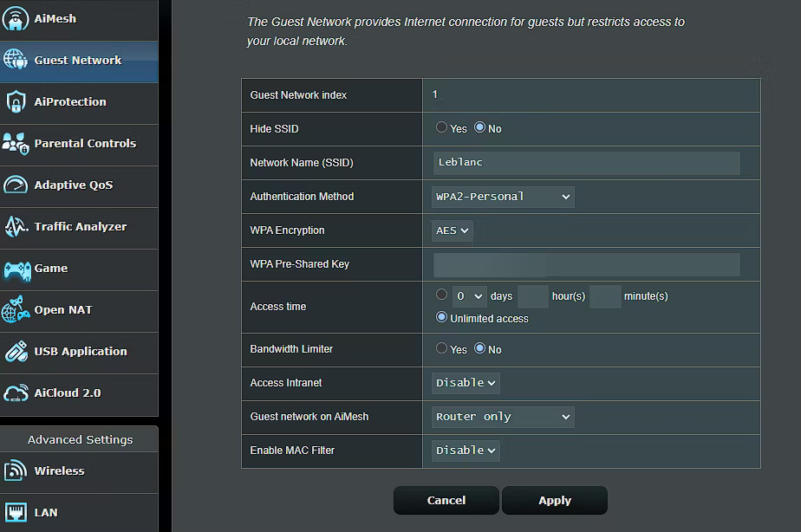Open the Traffic Analyzer tool

(15, 228)
